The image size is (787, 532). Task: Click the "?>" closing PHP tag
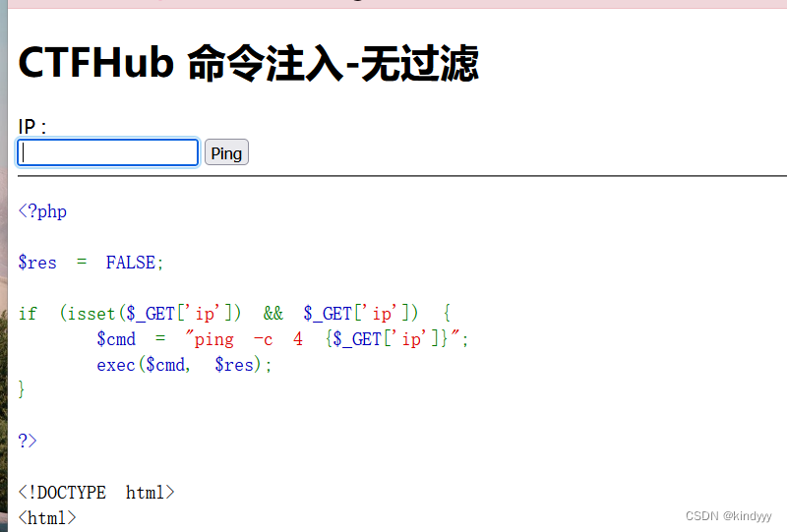[x=28, y=442]
